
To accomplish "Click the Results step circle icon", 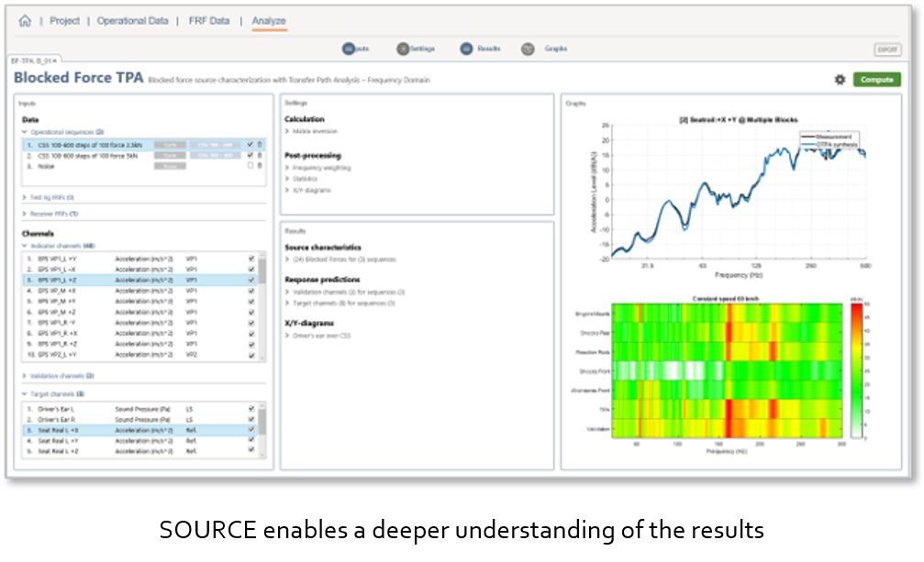I will point(466,49).
